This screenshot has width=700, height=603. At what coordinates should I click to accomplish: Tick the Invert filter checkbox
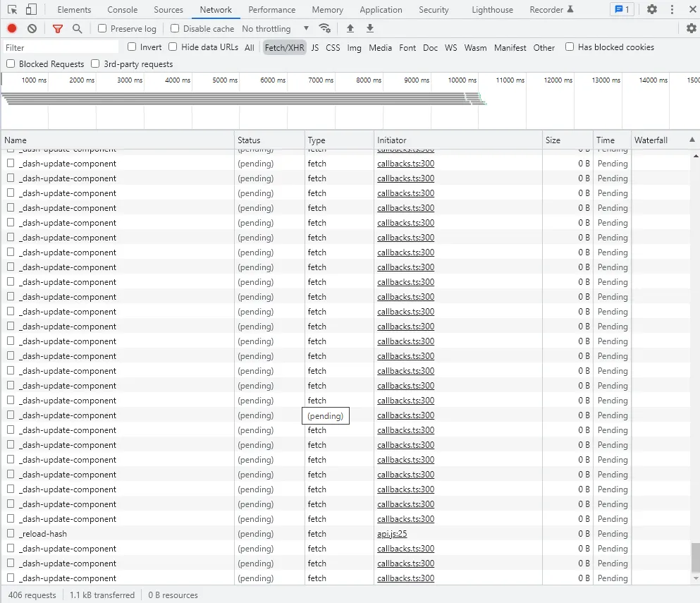pos(132,47)
